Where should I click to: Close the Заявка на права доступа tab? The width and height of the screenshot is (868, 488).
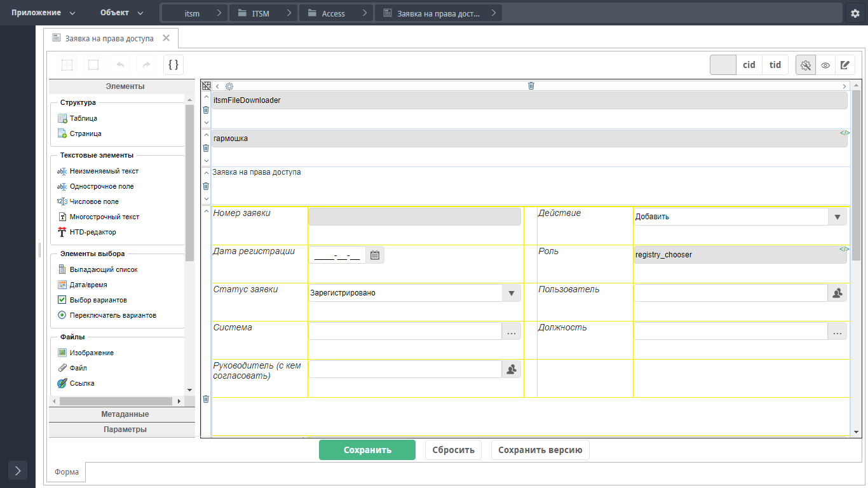click(x=166, y=38)
